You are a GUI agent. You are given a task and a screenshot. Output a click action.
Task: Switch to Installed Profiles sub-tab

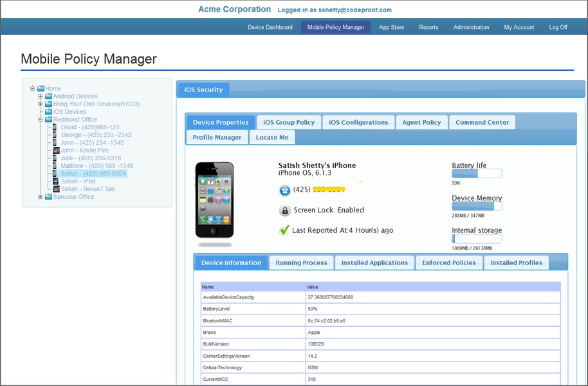point(516,262)
